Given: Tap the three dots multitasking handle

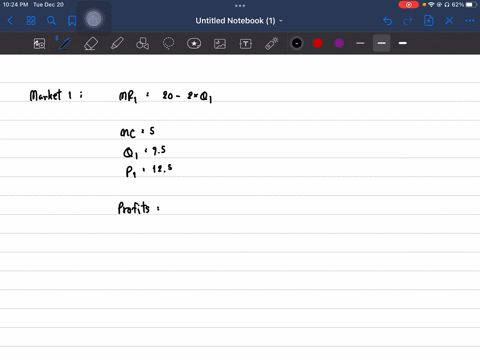Looking at the screenshot, I should 240,6.
